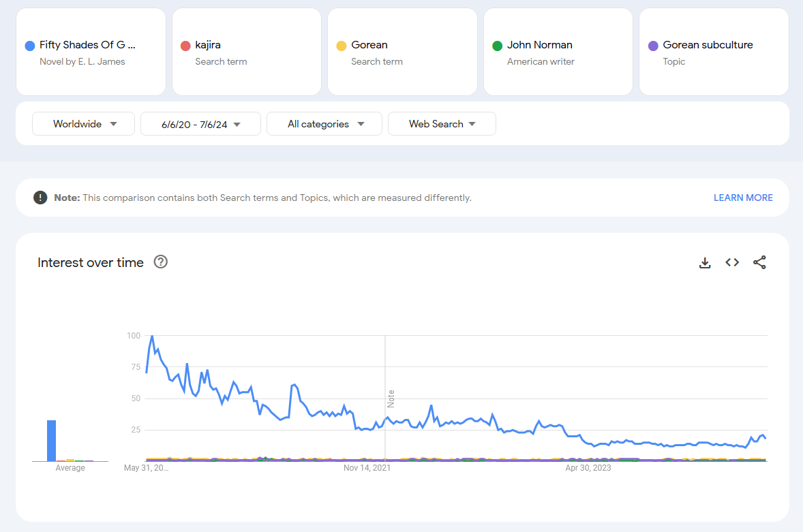Viewport: 803px width, 532px height.
Task: Click the John Norman term text
Action: [539, 45]
